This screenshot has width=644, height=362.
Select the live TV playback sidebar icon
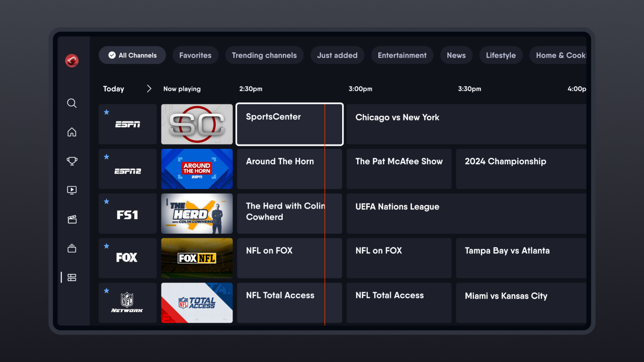click(x=71, y=190)
